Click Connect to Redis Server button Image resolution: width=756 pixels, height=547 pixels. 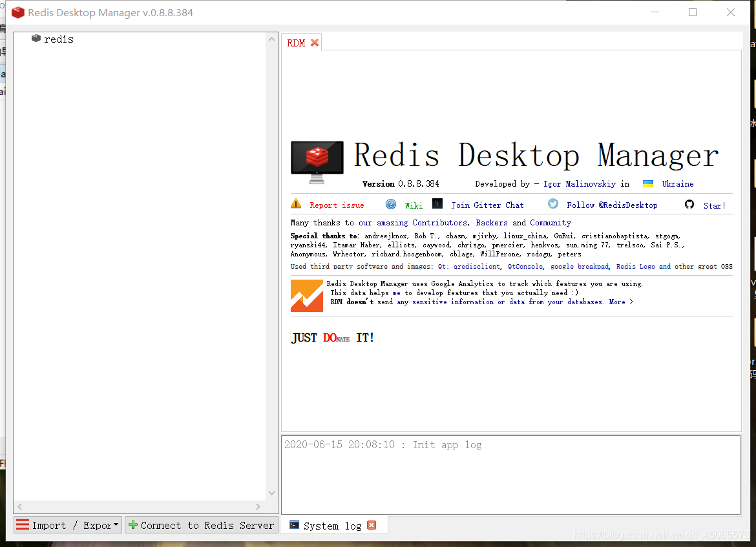click(202, 525)
